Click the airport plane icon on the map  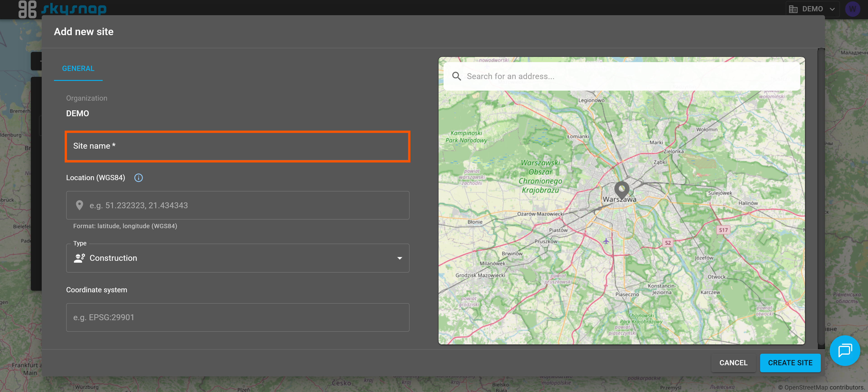606,242
